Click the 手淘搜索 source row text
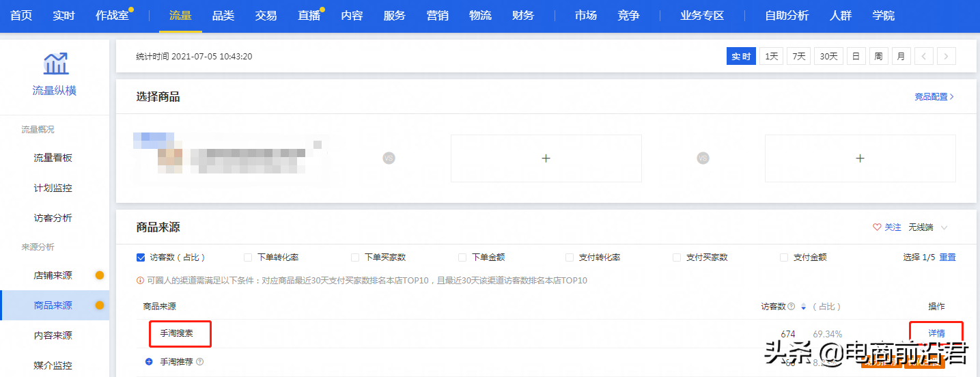The width and height of the screenshot is (980, 377). click(176, 333)
